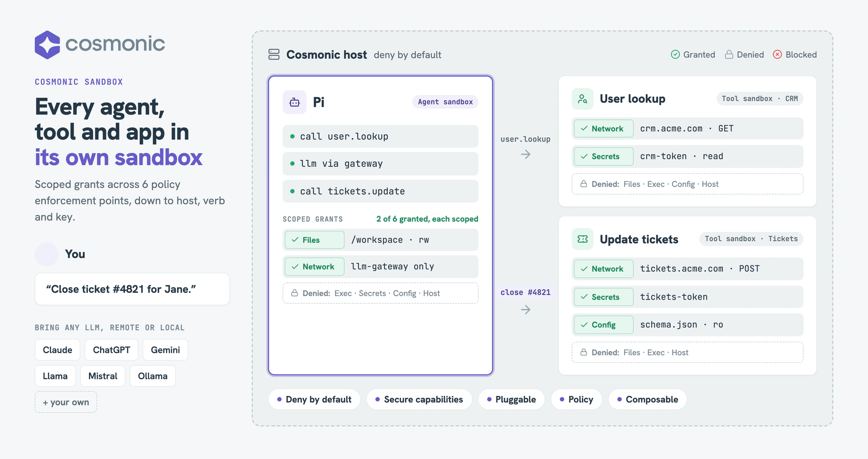Screen dimensions: 868x459
Task: Select the Pluggable pill
Action: (x=511, y=399)
